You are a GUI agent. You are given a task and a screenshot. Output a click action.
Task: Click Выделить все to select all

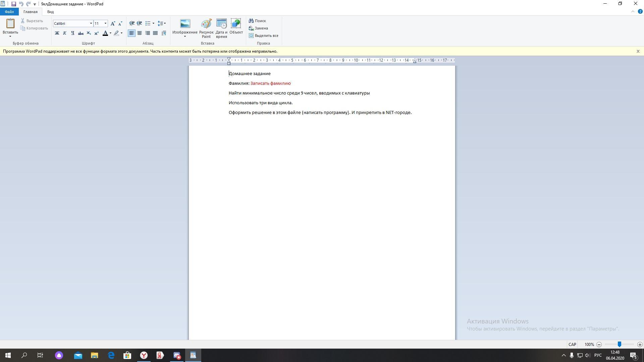point(264,36)
